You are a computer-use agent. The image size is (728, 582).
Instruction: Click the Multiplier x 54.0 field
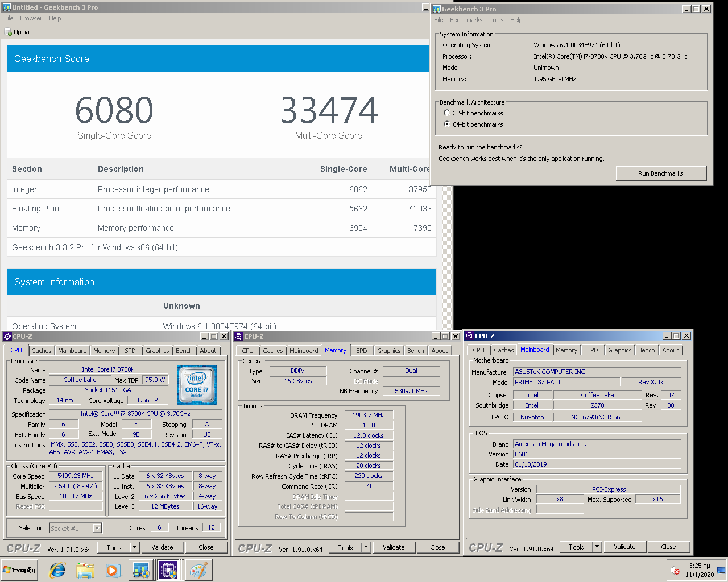[x=76, y=486]
